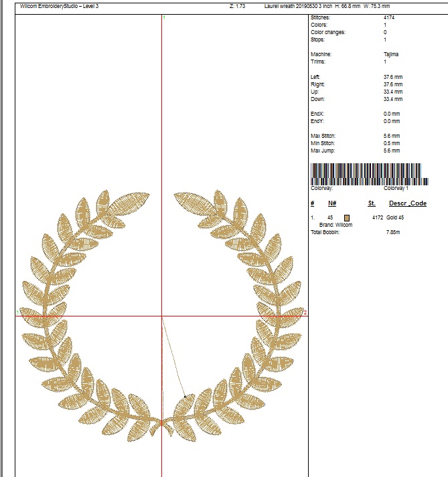Click the Total Bobbin value 7.85m
Image resolution: width=448 pixels, height=477 pixels.
[393, 232]
